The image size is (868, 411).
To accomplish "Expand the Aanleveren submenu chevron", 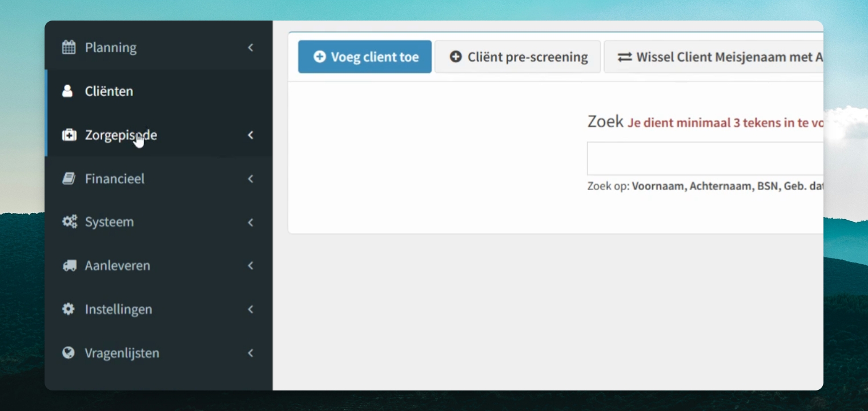I will [x=250, y=265].
